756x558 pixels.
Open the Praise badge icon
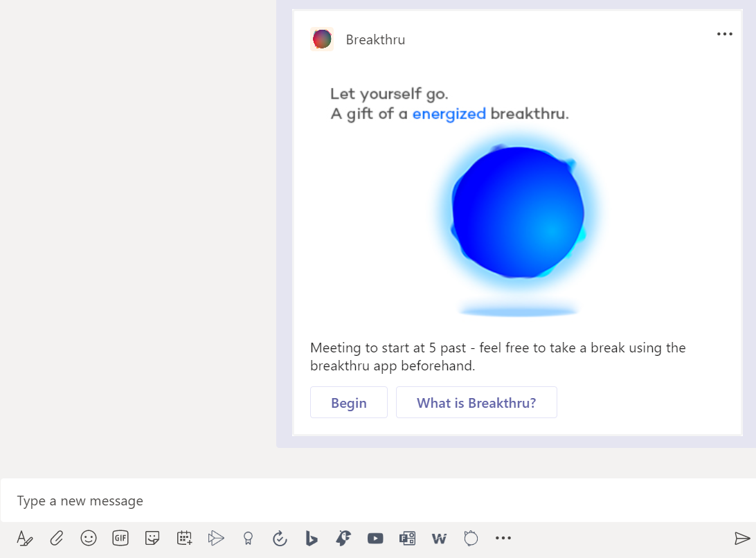pyautogui.click(x=248, y=538)
